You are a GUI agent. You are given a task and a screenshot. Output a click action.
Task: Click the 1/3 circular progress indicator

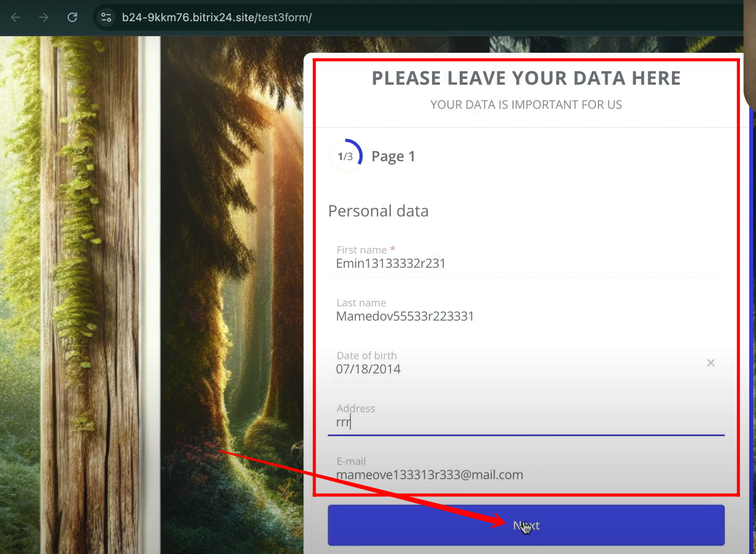(345, 156)
